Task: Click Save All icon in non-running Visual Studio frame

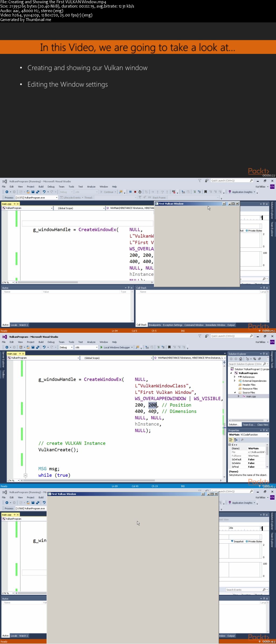Action: click(x=37, y=347)
